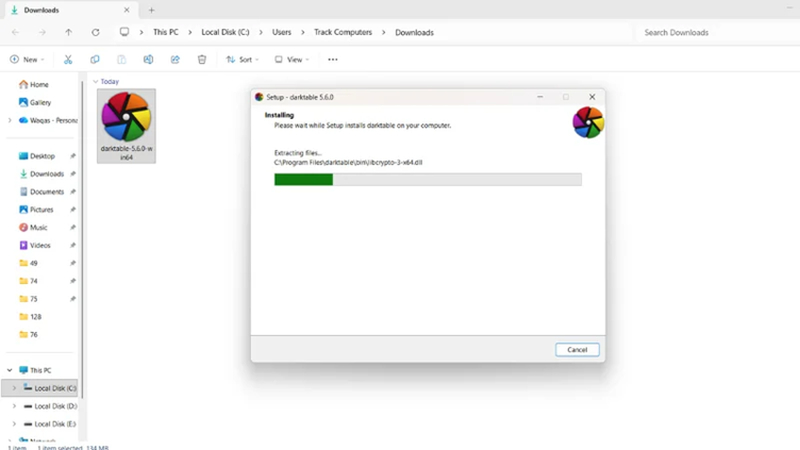800x450 pixels.
Task: Expand Local Disk (D:) in sidebar
Action: (x=14, y=406)
